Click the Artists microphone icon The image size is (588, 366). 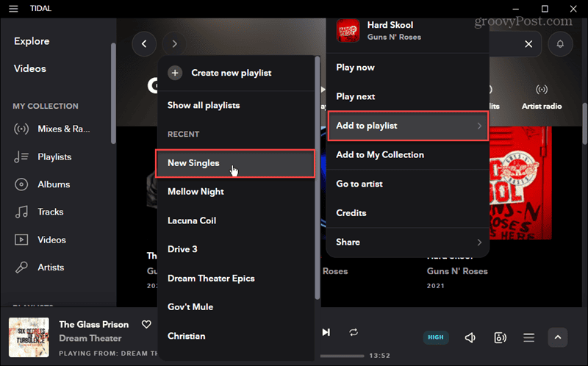coord(21,268)
